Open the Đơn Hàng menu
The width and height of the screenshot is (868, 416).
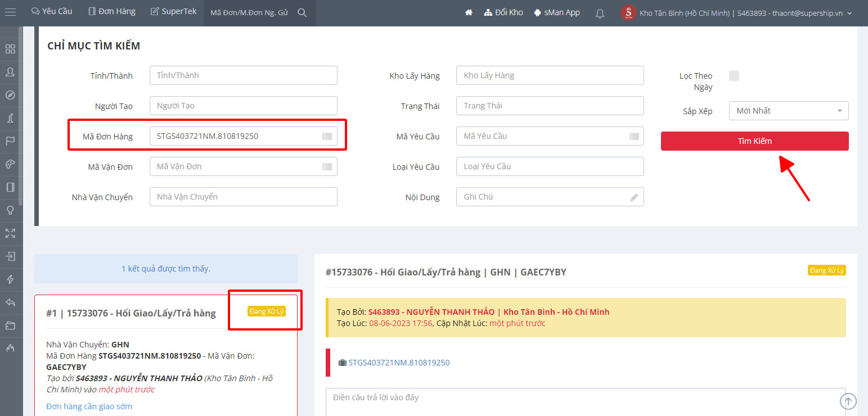pos(112,11)
